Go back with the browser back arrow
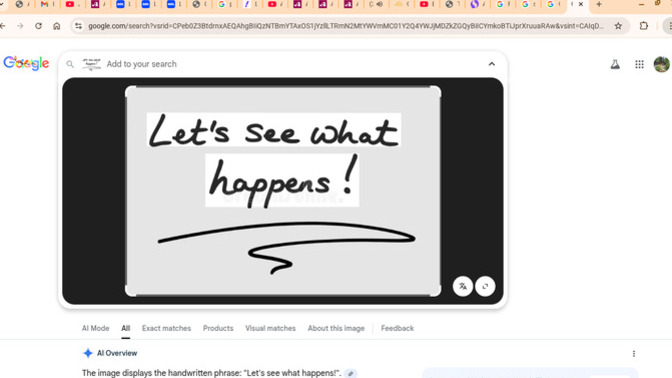The height and width of the screenshot is (378, 672). pyautogui.click(x=3, y=26)
